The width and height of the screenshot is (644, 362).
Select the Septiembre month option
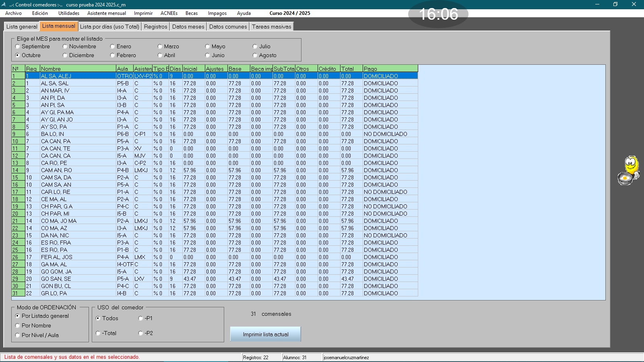33,46
